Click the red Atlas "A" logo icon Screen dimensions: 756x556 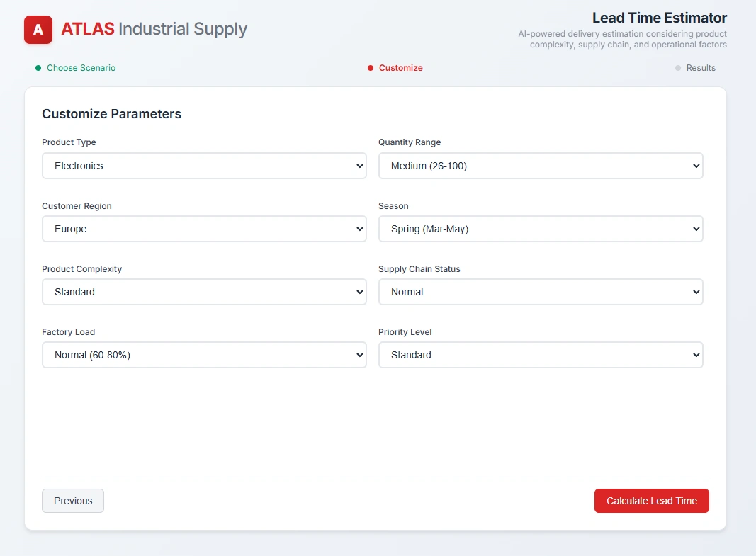click(38, 30)
